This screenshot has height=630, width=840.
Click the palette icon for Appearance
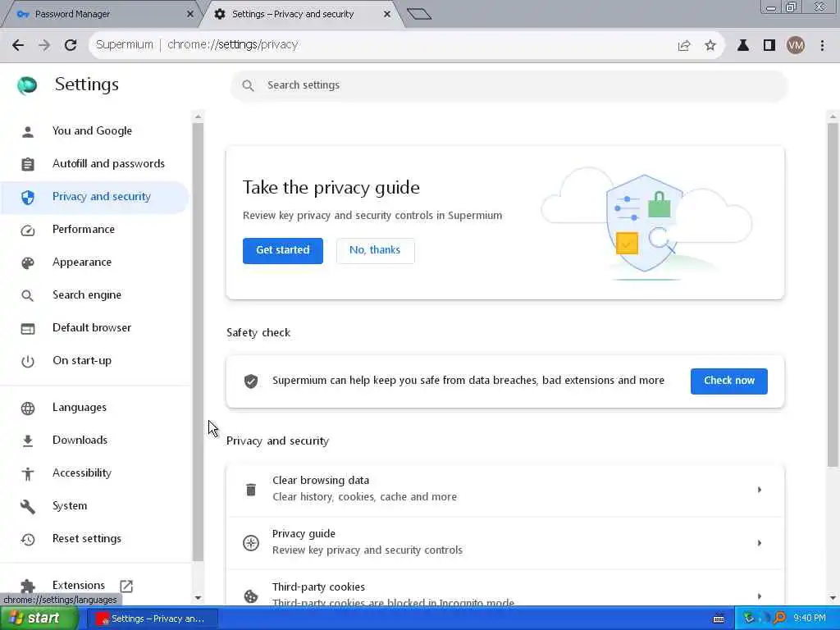click(x=28, y=262)
